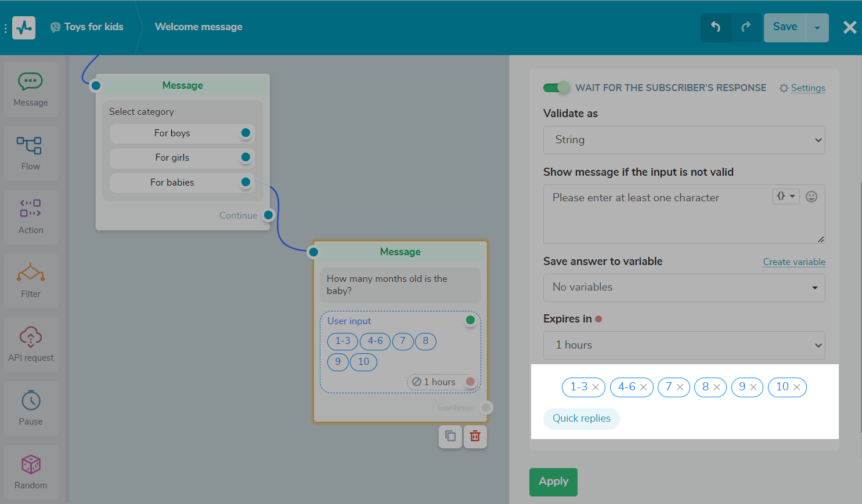Remove the 9 quick reply
Screen dimensions: 862x504
click(x=753, y=387)
